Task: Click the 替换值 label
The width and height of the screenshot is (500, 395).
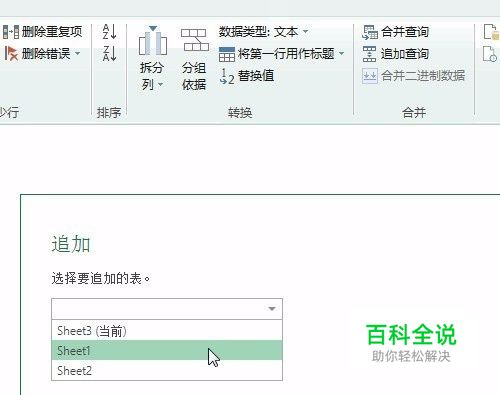Action: point(256,76)
